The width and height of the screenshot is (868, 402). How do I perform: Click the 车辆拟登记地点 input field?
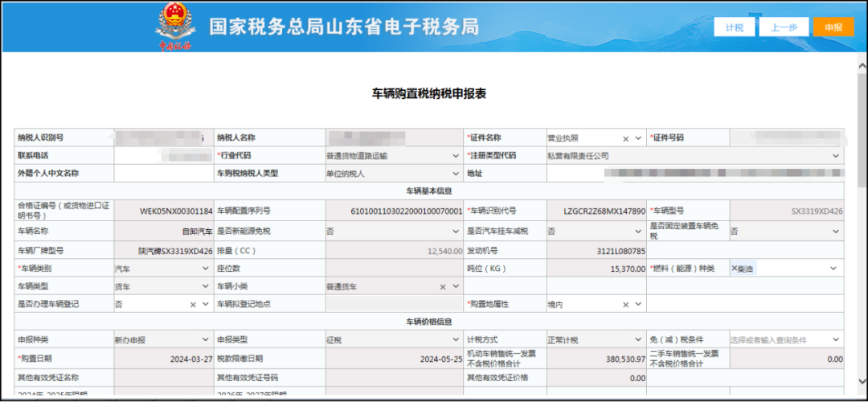395,305
